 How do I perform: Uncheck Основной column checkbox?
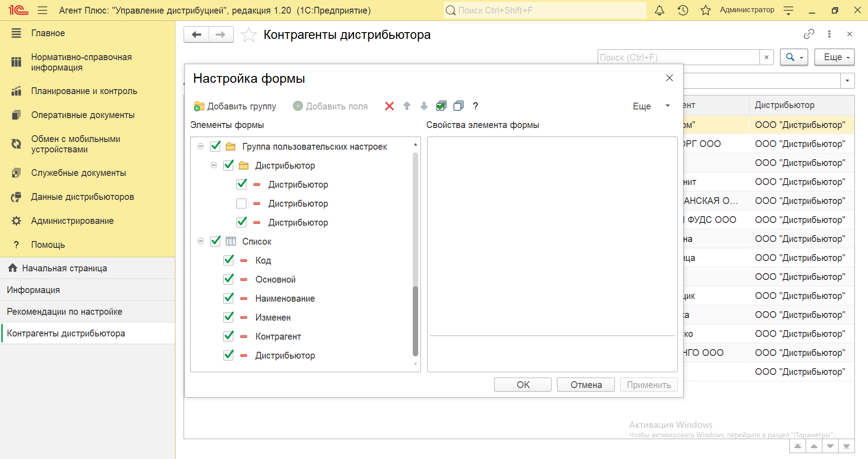pyautogui.click(x=229, y=279)
